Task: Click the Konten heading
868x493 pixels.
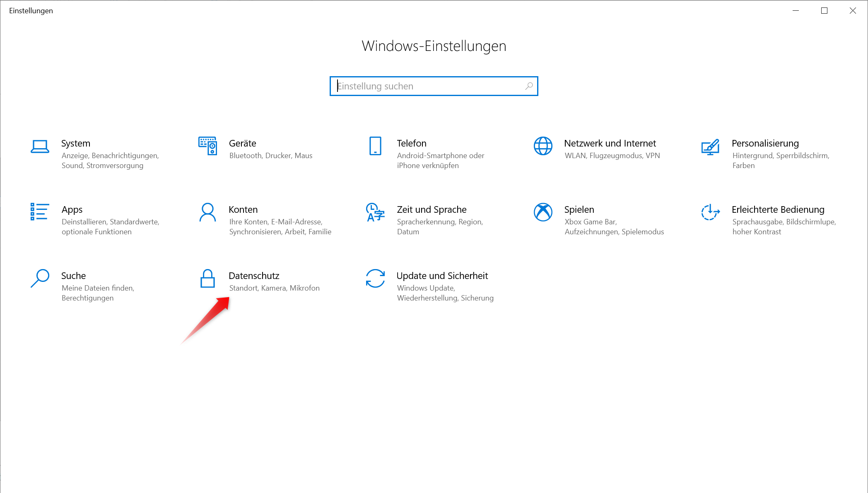Action: [x=243, y=209]
